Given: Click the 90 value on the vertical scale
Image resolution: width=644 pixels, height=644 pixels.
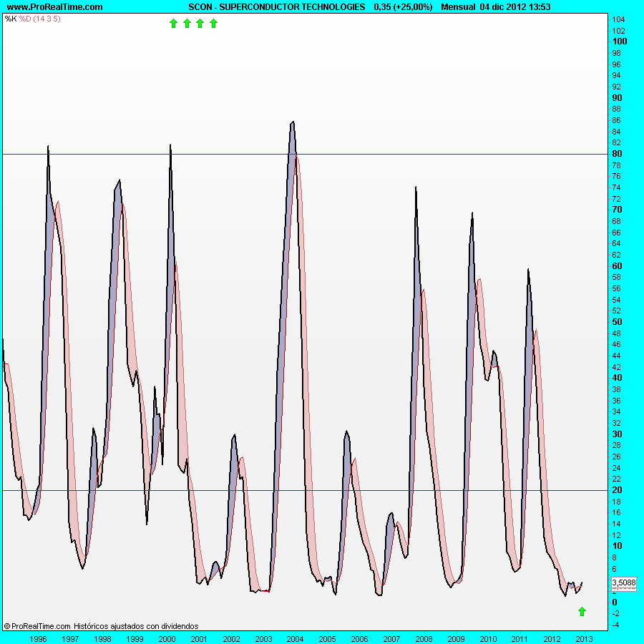Looking at the screenshot, I should pos(617,98).
